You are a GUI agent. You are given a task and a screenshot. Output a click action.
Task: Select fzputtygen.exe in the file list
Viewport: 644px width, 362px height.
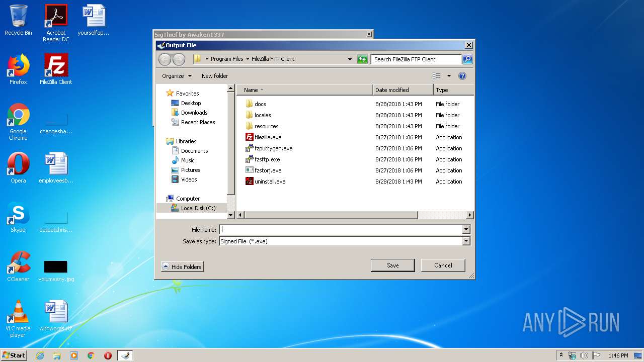coord(273,148)
